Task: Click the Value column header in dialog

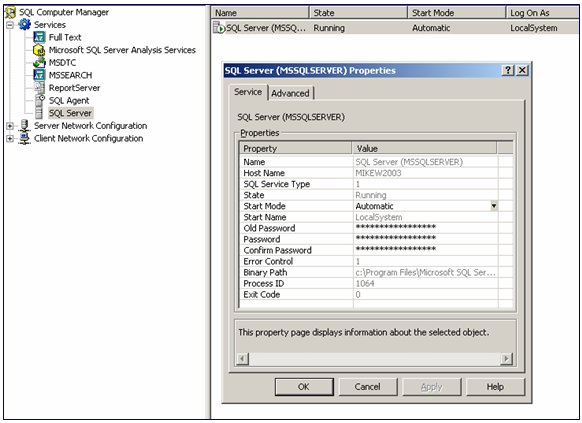Action: [424, 148]
